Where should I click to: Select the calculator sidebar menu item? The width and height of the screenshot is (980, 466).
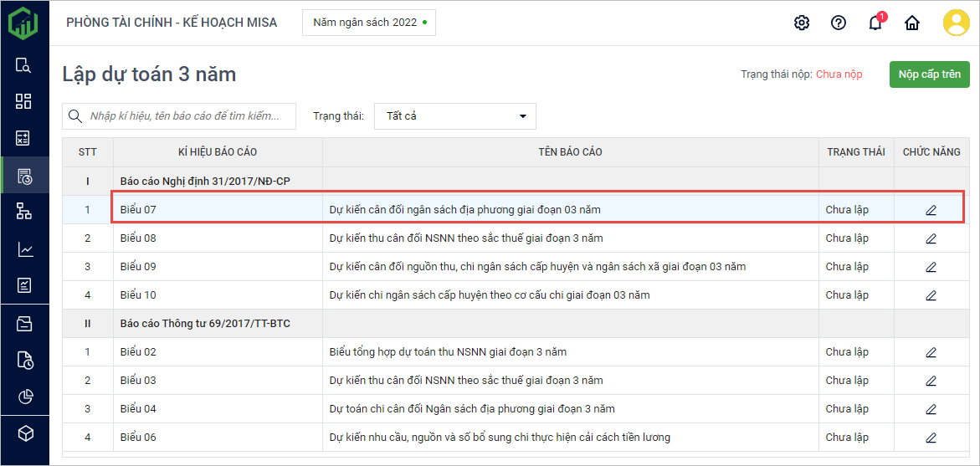(x=24, y=138)
